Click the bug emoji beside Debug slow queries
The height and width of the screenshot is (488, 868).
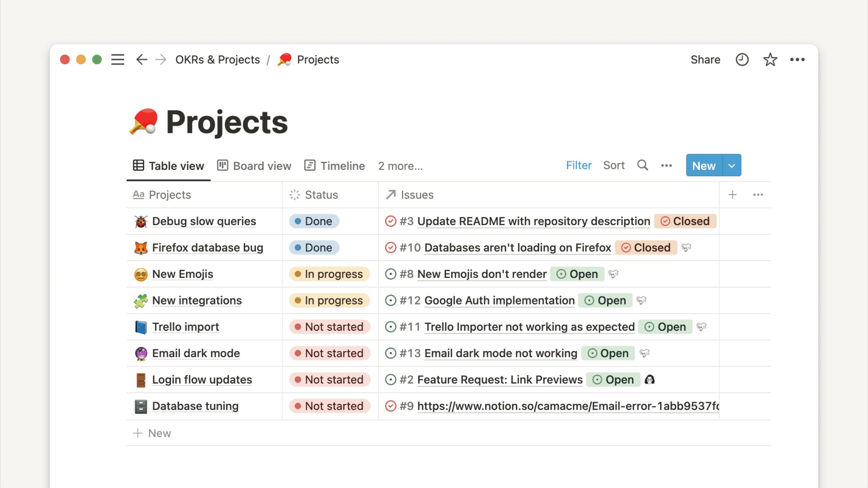click(x=141, y=221)
